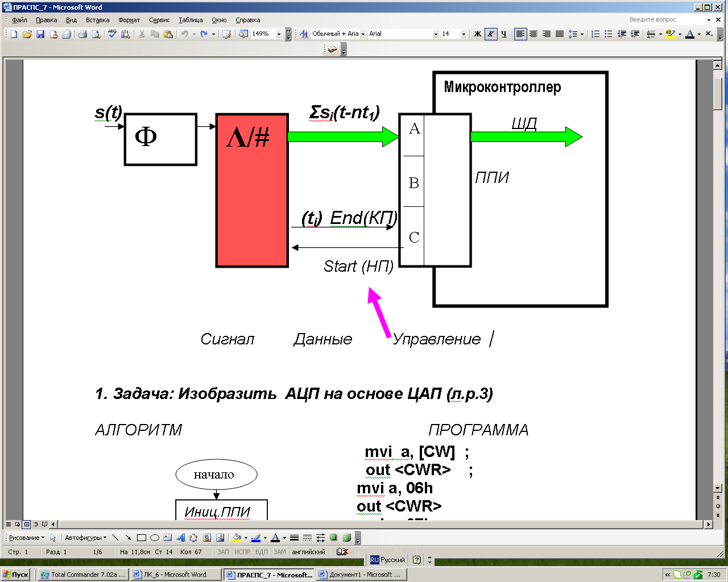This screenshot has height=582, width=728.
Task: Click the subscript x₂ icon
Action: [x=709, y=34]
